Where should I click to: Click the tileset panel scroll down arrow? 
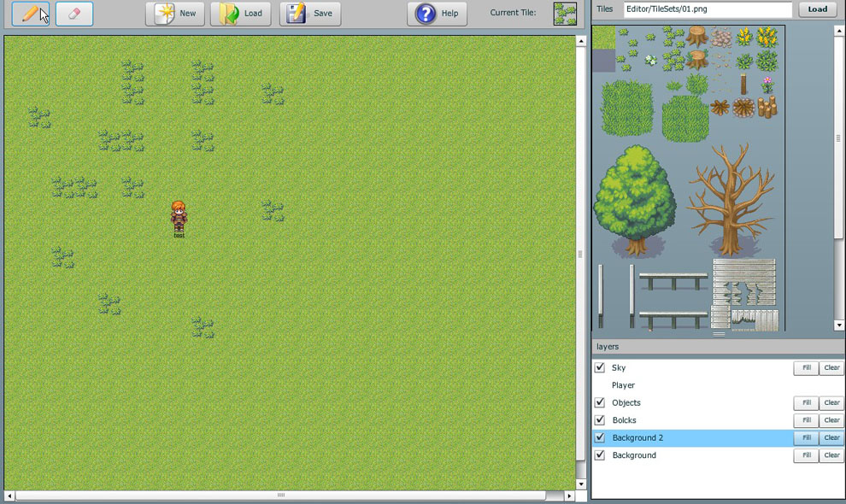[x=839, y=325]
